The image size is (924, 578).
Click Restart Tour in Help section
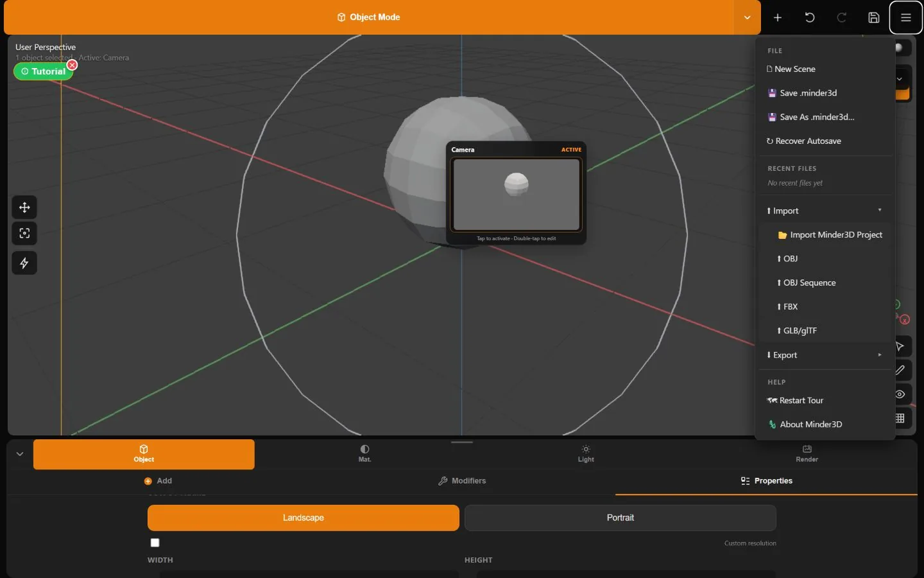click(825, 400)
